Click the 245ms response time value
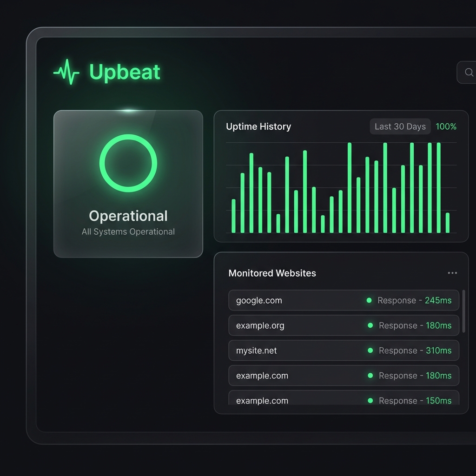 click(438, 300)
